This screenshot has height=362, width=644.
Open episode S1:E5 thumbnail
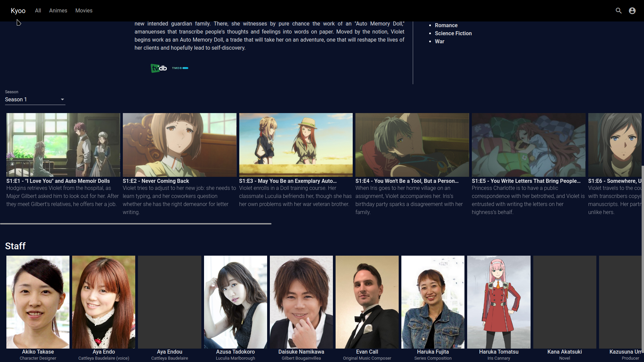528,145
